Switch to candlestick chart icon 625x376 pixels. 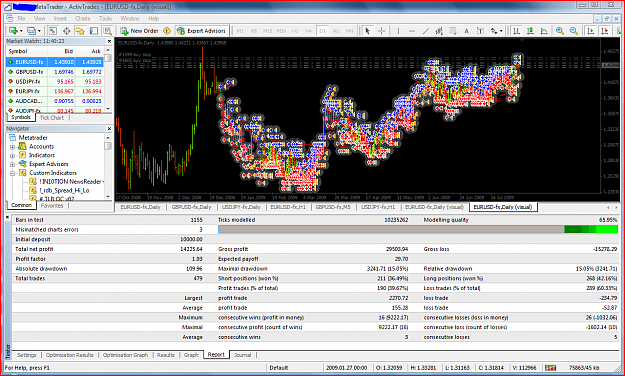click(531, 31)
